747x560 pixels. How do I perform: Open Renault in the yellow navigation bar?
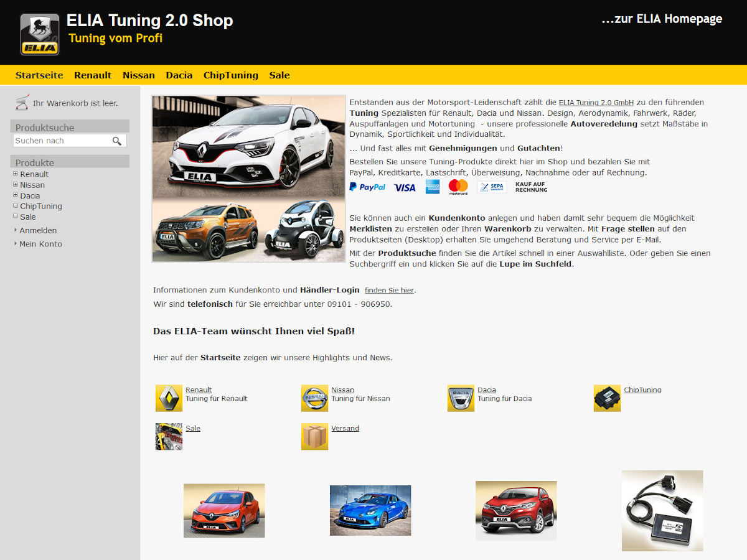click(93, 75)
